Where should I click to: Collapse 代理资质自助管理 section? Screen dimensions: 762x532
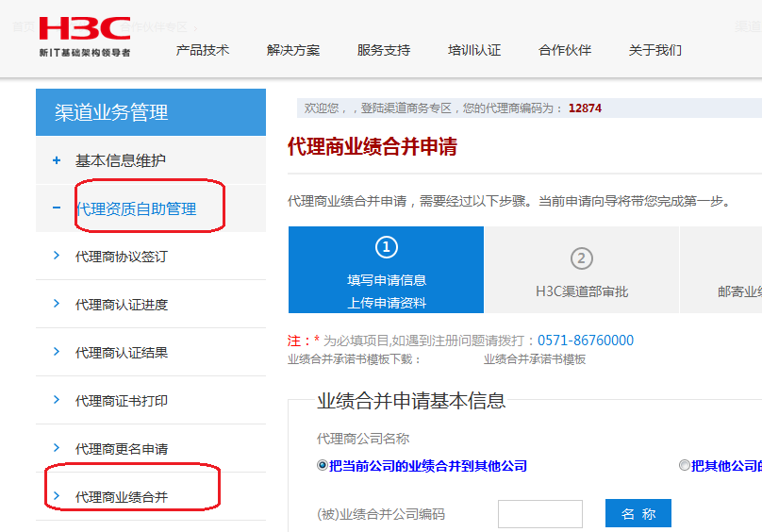(136, 208)
